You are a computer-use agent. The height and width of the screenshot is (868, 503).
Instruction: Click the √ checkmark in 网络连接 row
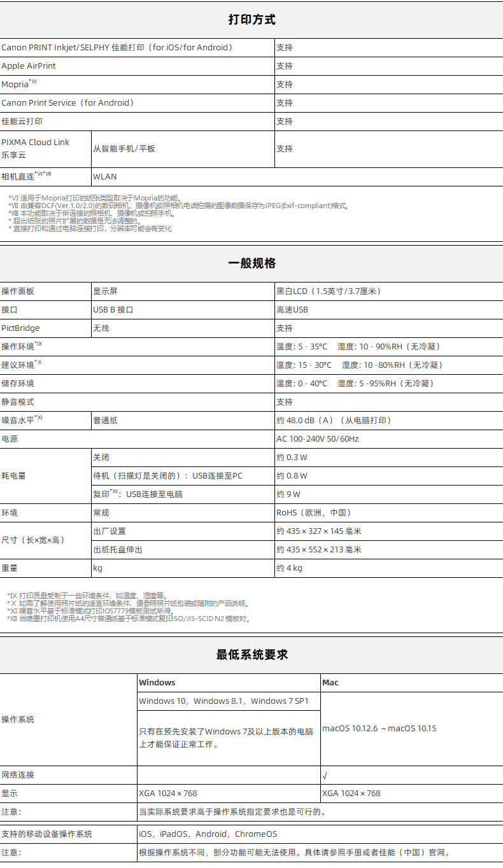[325, 774]
